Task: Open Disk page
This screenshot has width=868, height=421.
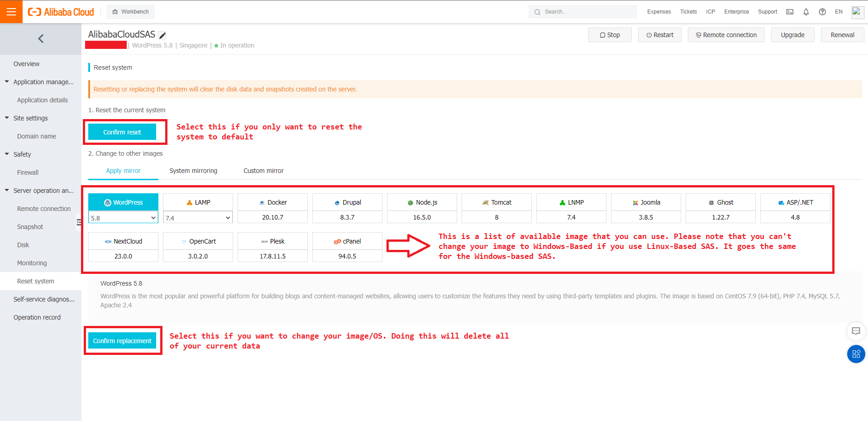Action: pos(41,245)
